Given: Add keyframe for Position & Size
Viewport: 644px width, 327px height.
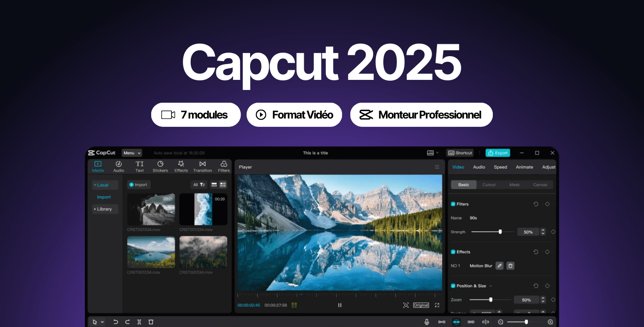Looking at the screenshot, I should 547,286.
